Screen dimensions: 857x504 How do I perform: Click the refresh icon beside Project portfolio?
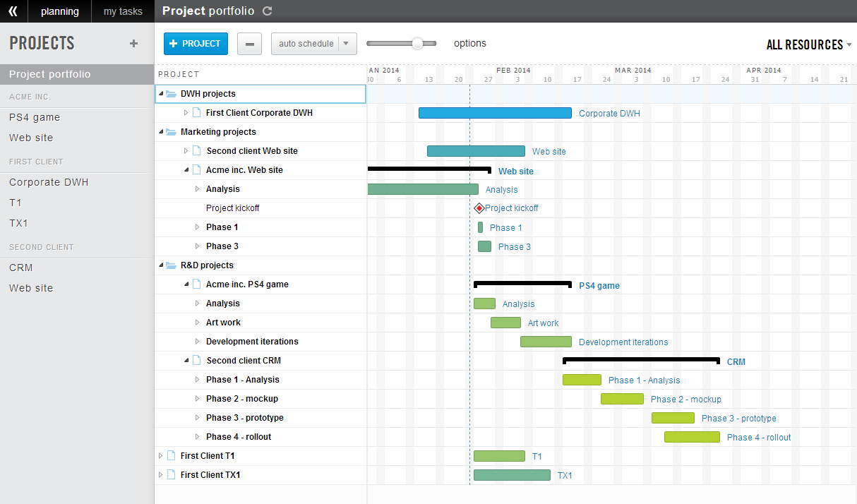tap(266, 11)
